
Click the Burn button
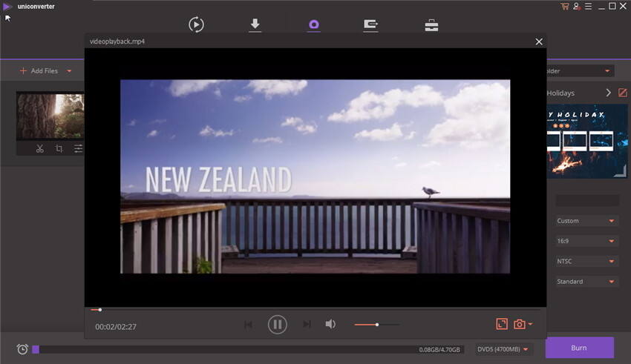pos(579,348)
